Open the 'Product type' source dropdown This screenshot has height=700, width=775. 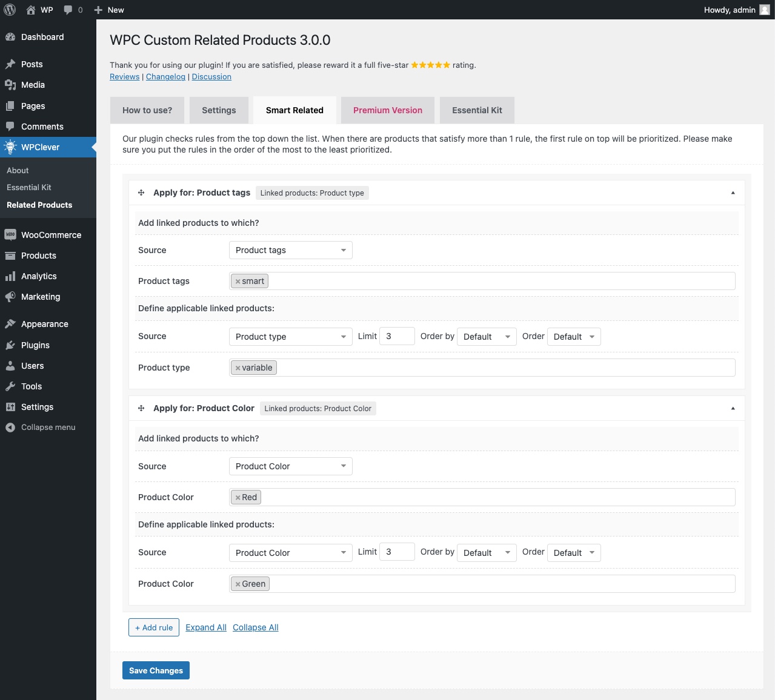[x=291, y=337]
